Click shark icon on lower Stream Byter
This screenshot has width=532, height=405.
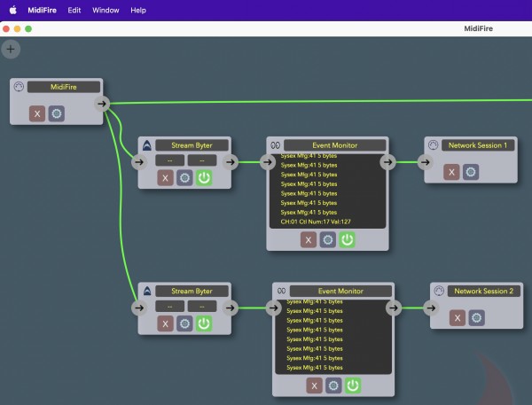tap(147, 291)
